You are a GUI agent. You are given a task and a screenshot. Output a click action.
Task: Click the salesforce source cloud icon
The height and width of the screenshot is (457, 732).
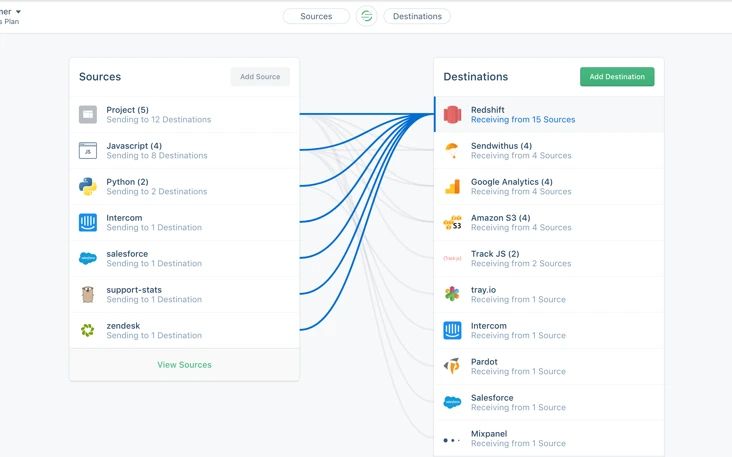tap(88, 258)
